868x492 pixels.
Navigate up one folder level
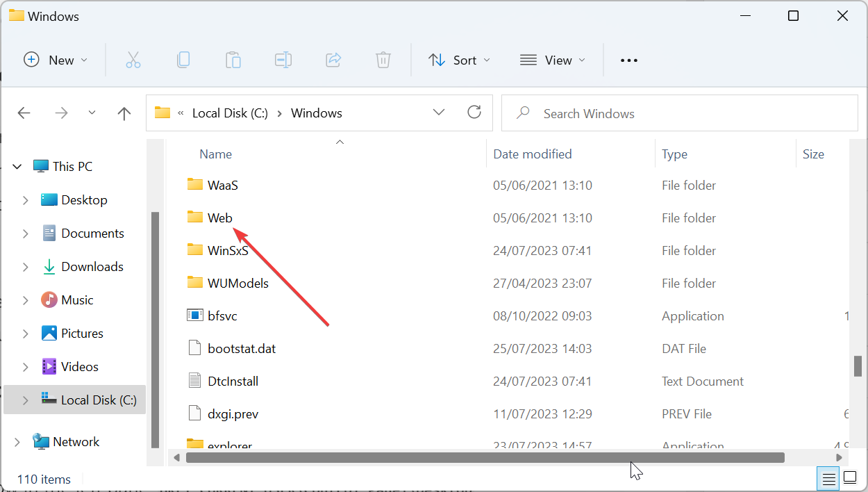click(x=124, y=113)
